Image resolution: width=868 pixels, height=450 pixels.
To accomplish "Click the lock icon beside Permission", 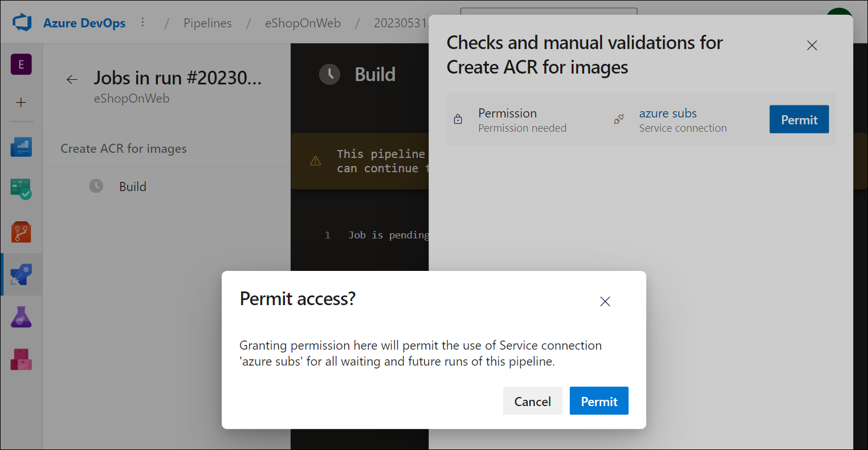I will tap(458, 120).
